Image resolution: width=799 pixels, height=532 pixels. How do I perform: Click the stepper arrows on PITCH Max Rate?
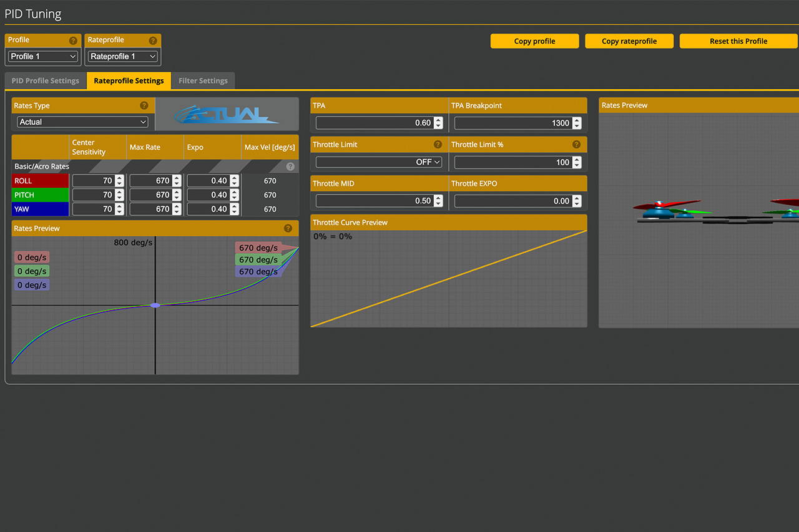[x=177, y=195]
